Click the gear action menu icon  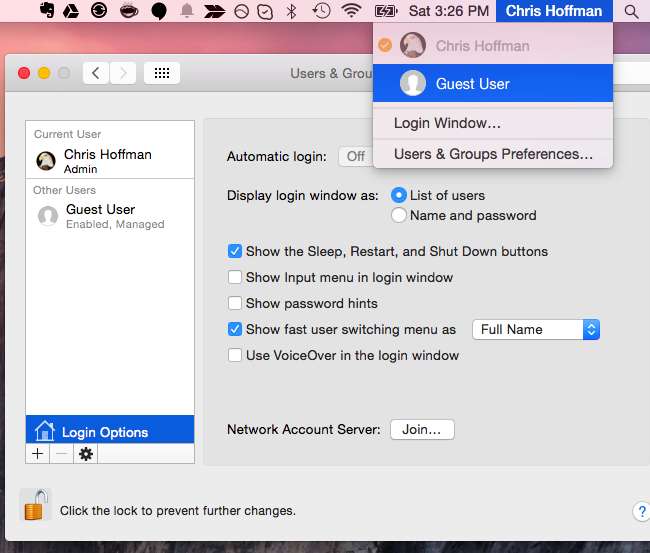coord(85,454)
